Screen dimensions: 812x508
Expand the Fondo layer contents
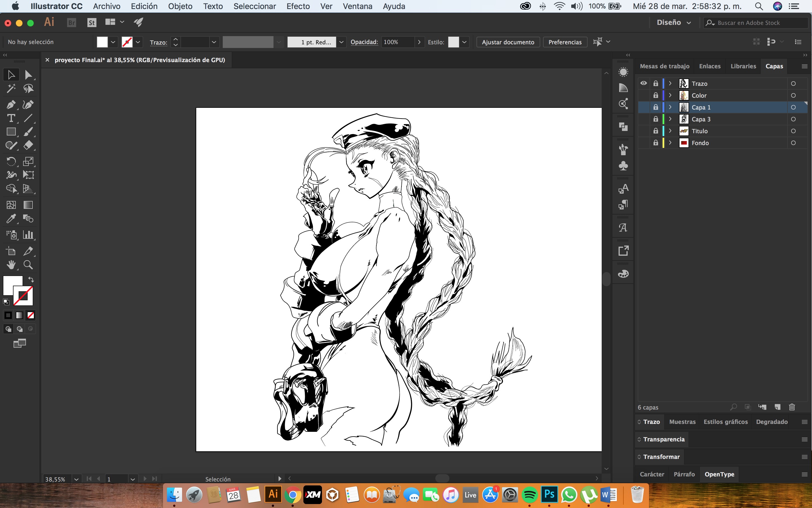point(670,143)
